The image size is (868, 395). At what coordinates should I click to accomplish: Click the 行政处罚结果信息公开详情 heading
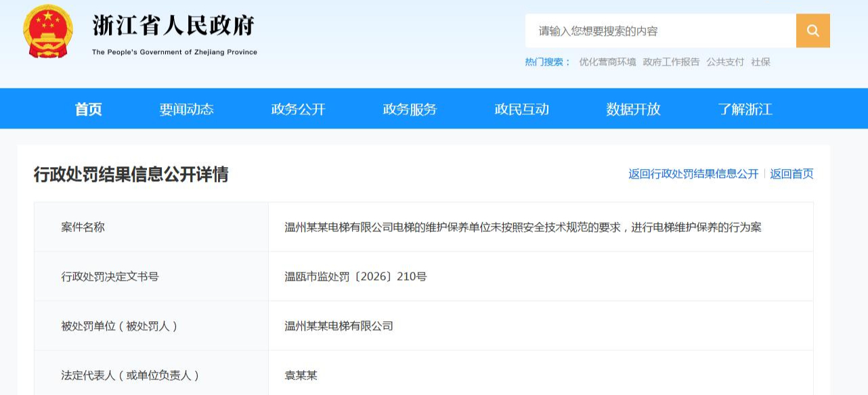(x=131, y=175)
